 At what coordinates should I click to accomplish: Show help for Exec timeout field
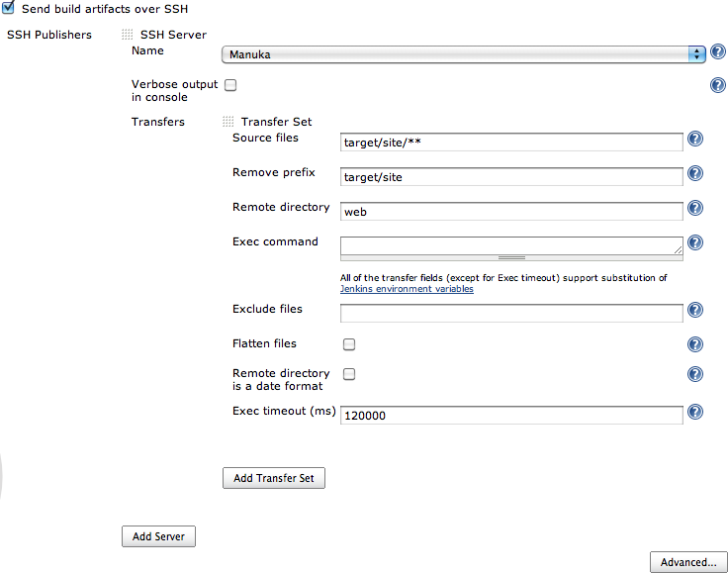click(x=695, y=412)
